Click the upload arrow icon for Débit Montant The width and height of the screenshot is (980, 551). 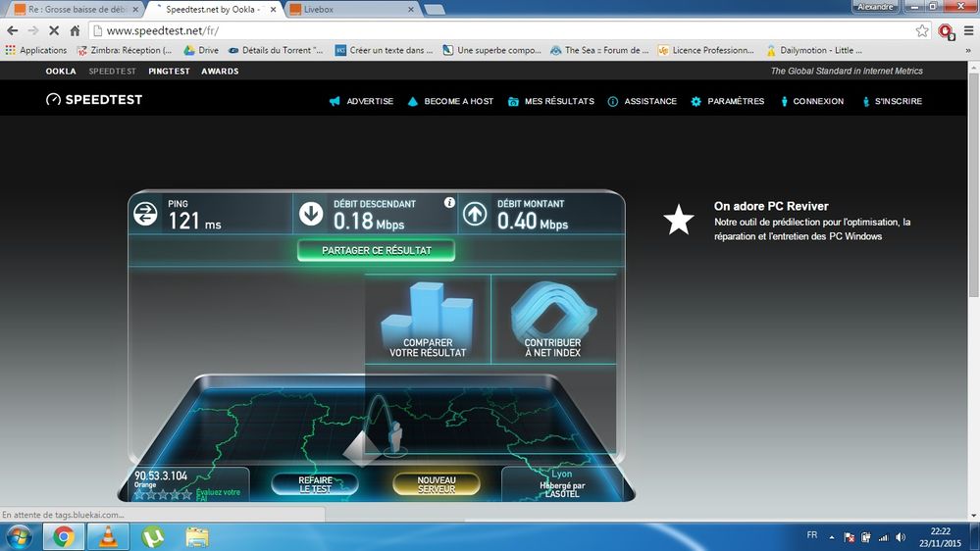coord(475,214)
